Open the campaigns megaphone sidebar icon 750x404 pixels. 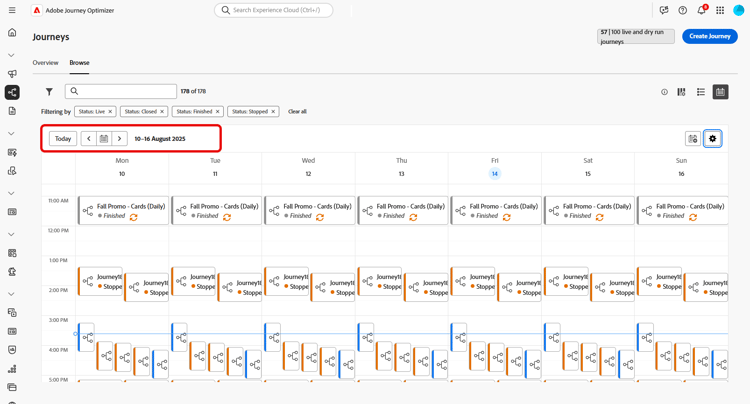[12, 74]
